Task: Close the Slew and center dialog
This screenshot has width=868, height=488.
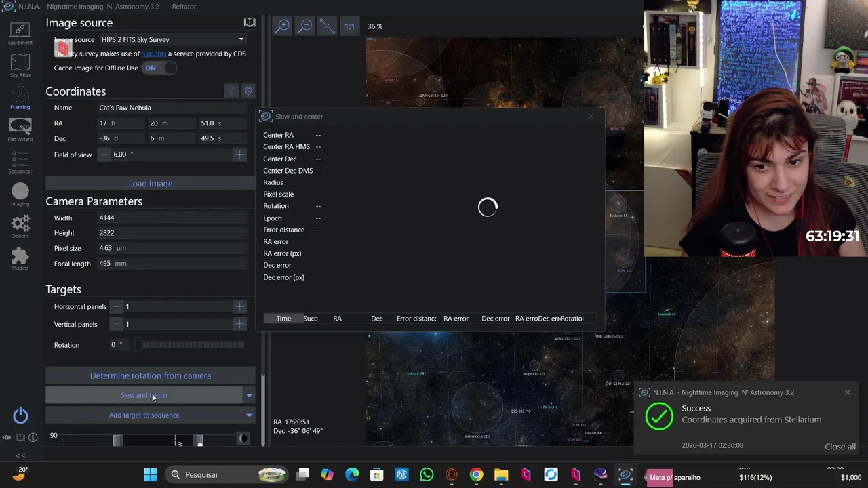Action: click(x=591, y=117)
